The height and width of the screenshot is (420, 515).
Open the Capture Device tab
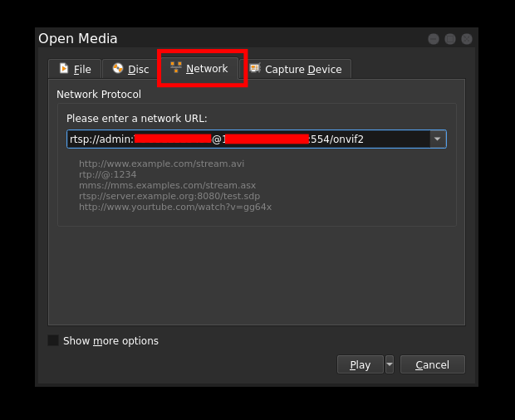pyautogui.click(x=295, y=69)
